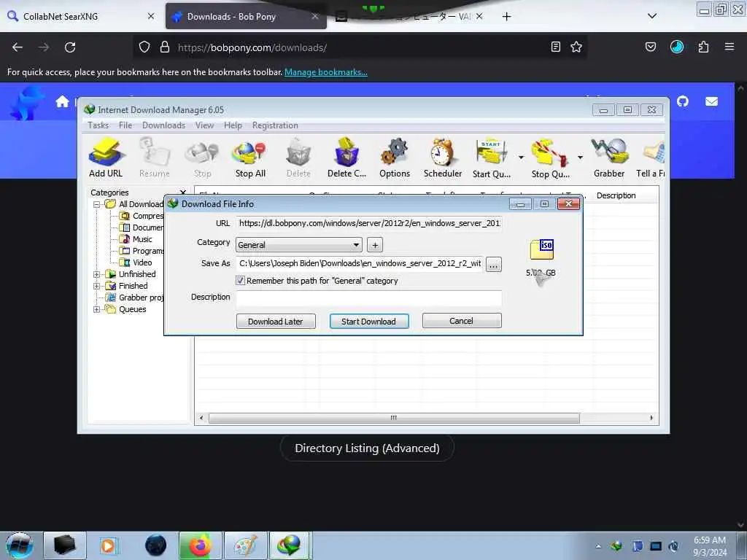747x560 pixels.
Task: Open the Windows Start orb
Action: click(x=20, y=545)
